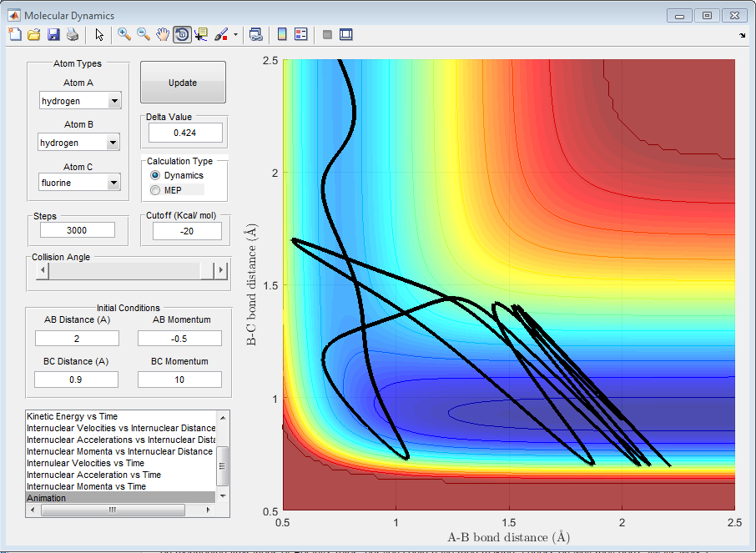Click the Collision Angle slider track
Viewport: 756px width, 553px height.
(x=125, y=270)
